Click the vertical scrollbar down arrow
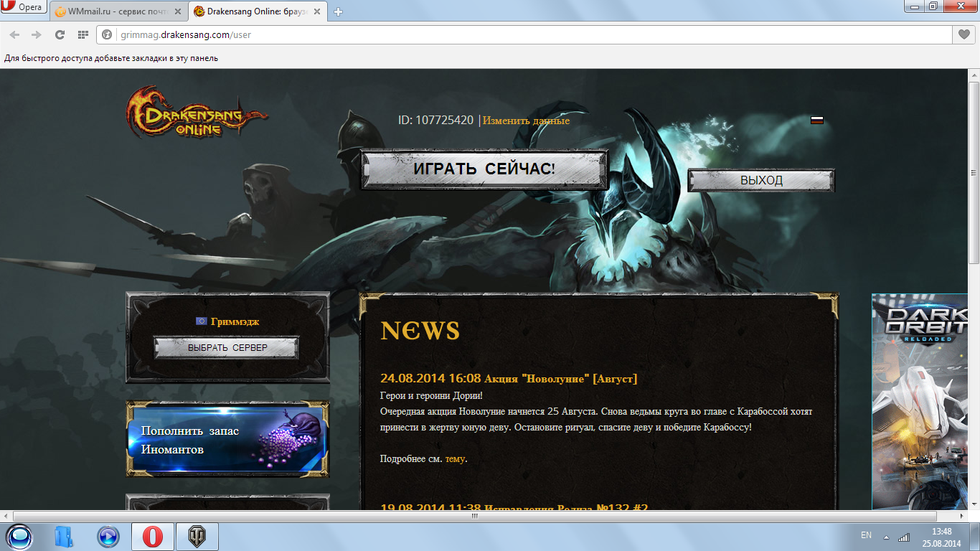The image size is (980, 551). (x=974, y=504)
